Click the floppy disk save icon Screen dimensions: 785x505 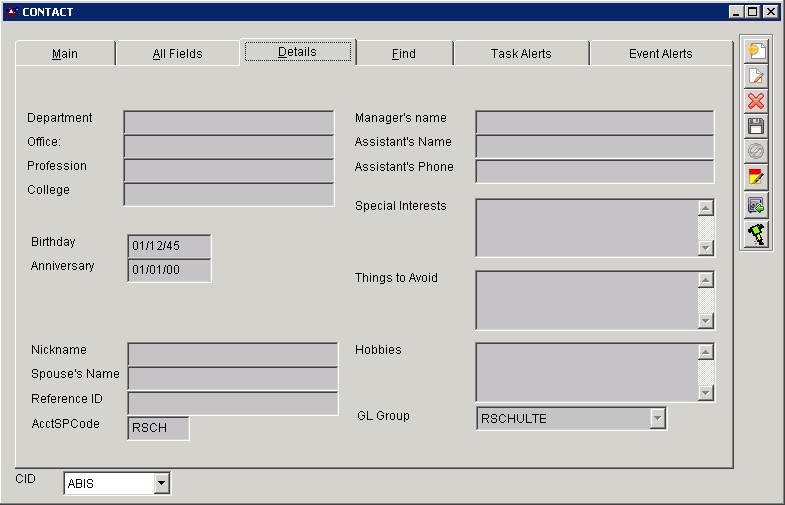[x=756, y=126]
